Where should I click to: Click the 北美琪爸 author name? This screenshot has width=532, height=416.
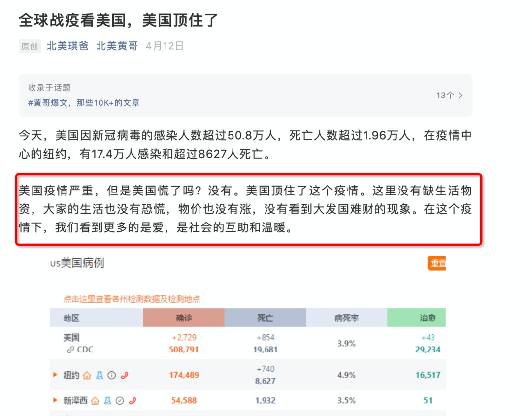67,46
